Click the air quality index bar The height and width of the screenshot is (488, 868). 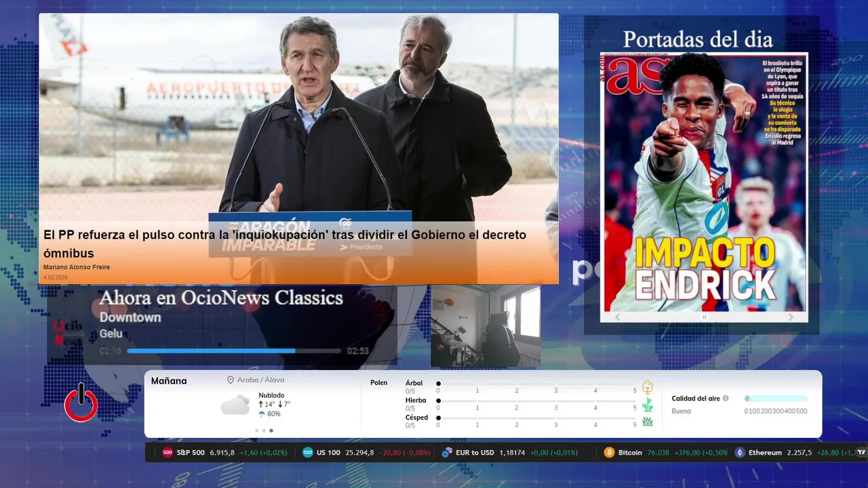click(x=776, y=399)
